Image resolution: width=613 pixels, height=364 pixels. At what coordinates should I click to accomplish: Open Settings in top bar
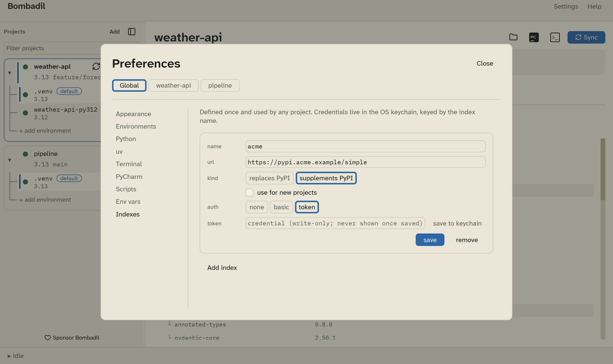[x=565, y=7]
